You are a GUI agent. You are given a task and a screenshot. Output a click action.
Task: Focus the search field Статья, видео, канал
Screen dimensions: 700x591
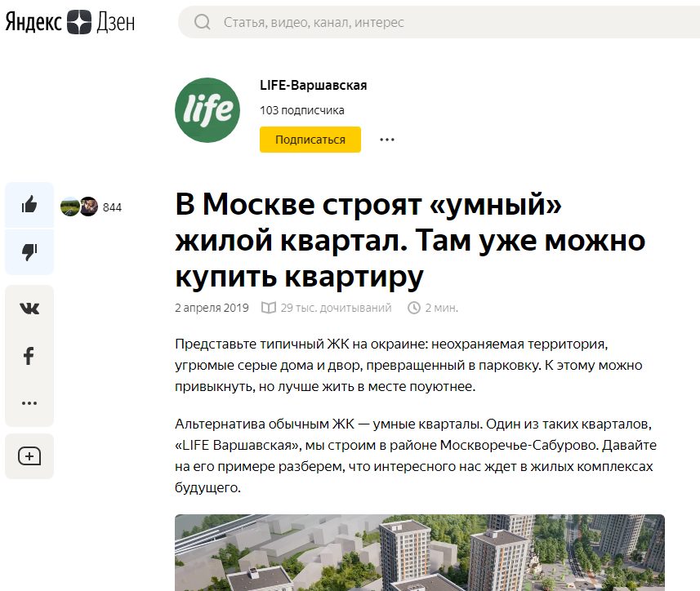(439, 22)
